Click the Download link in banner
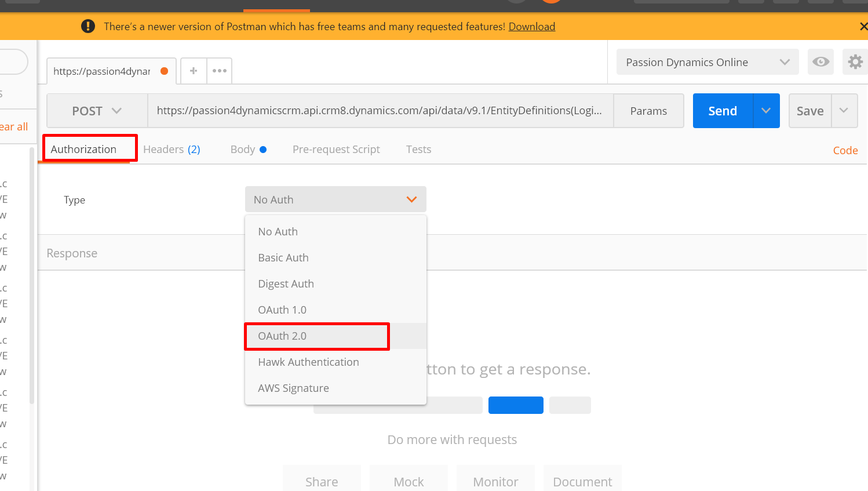Screen dimensions: 868x491 [x=531, y=27]
